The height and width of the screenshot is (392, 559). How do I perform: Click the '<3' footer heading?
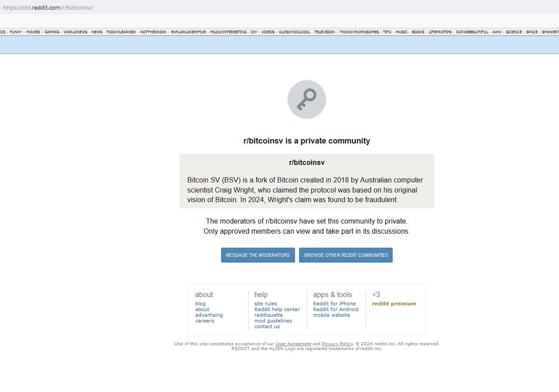coord(376,295)
